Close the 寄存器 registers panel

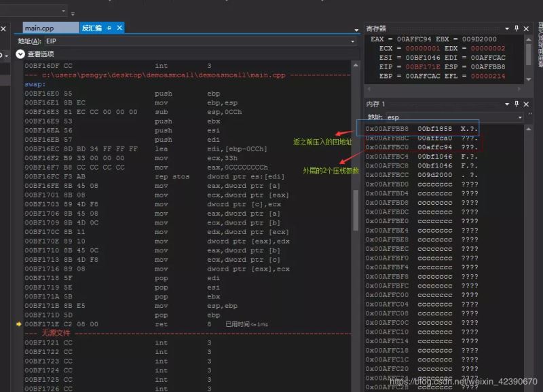(x=526, y=28)
